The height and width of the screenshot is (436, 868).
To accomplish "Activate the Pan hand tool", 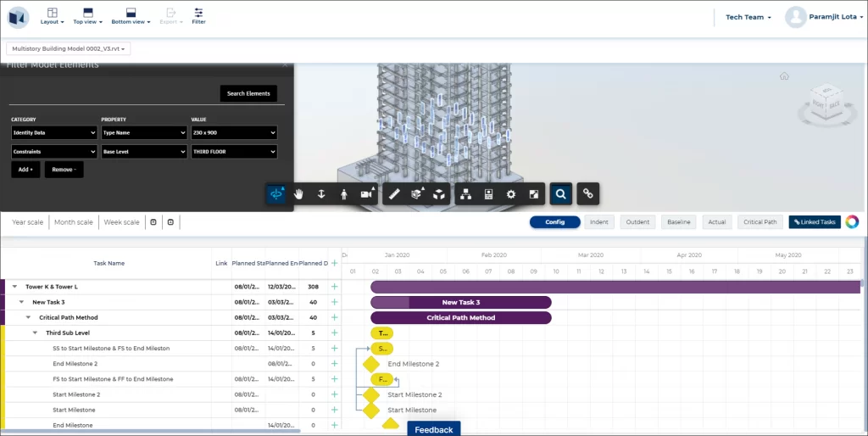I will (298, 194).
